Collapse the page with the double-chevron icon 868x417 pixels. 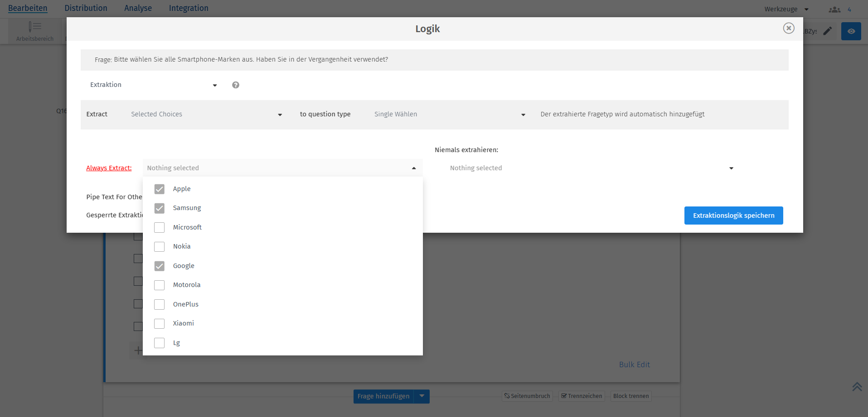click(857, 387)
